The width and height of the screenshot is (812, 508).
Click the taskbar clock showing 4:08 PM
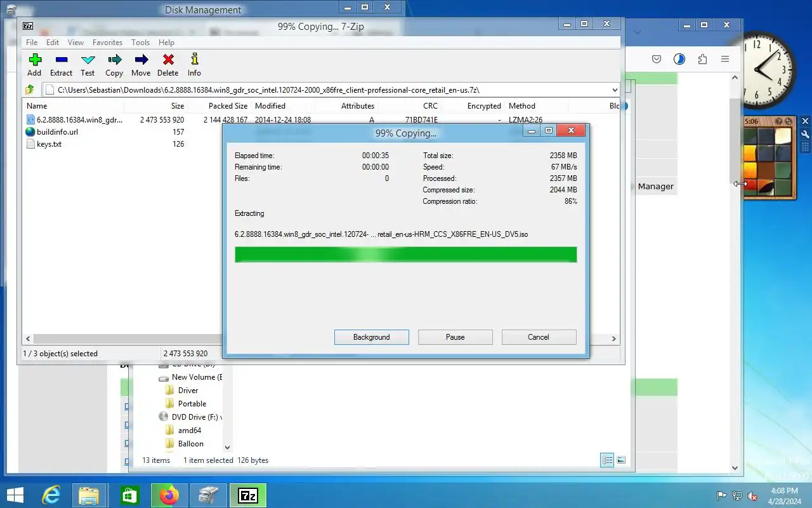(x=785, y=496)
